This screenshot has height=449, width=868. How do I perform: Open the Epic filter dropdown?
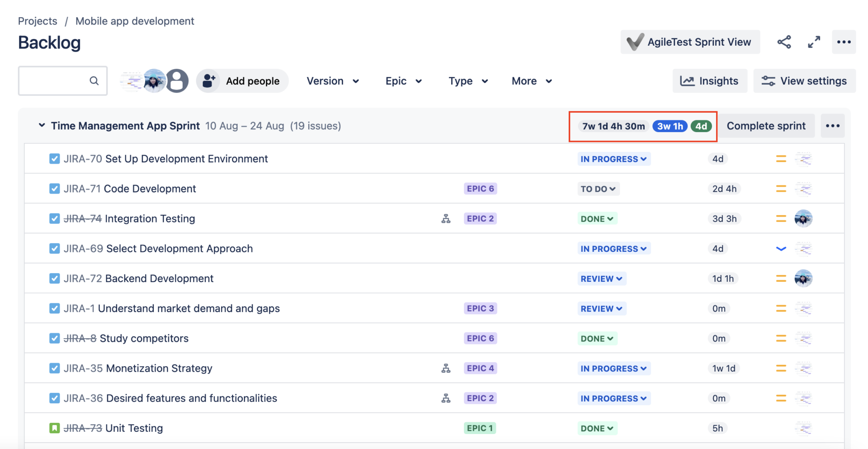(404, 80)
